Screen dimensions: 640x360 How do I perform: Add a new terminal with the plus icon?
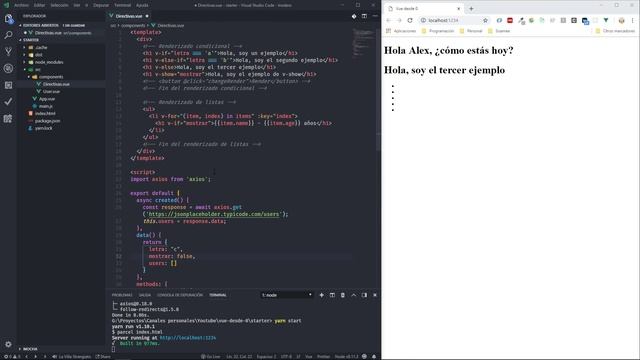[x=321, y=295]
